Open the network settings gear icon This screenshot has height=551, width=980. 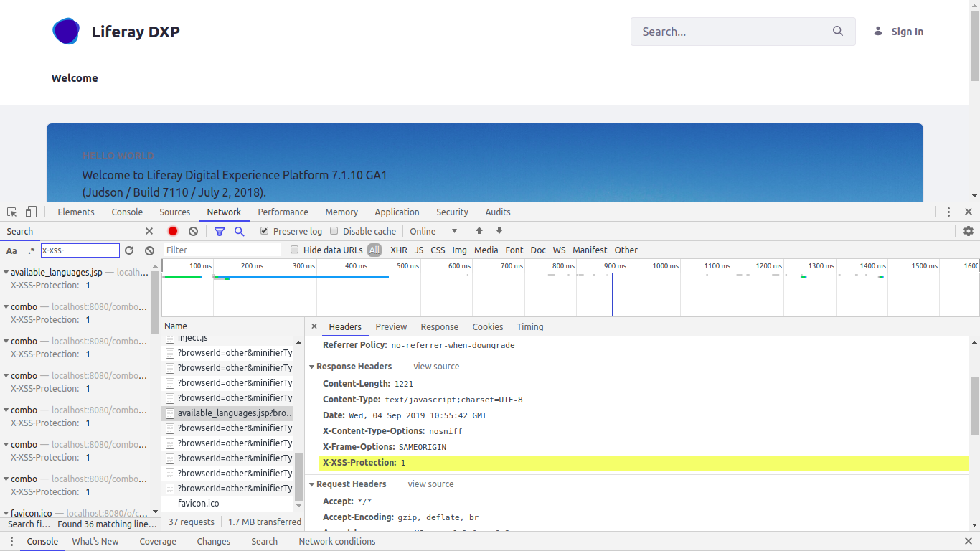[969, 231]
